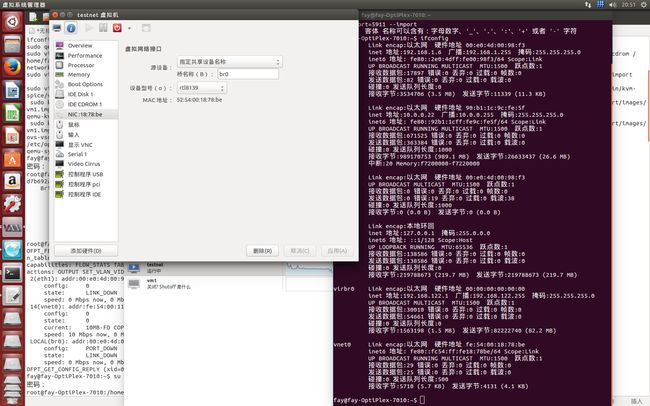The width and height of the screenshot is (650, 406).
Task: Select NIC :18:78:be entry
Action: (86, 114)
